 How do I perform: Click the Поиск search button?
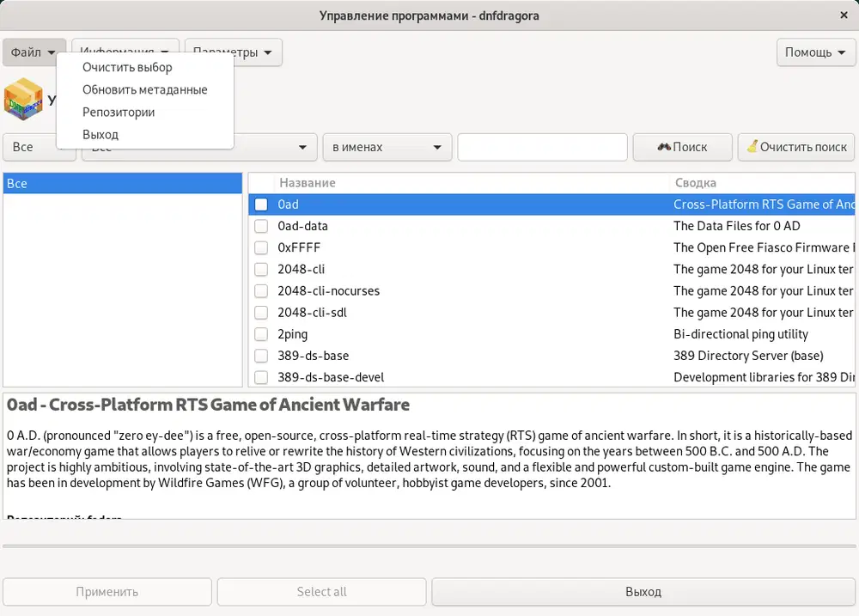(x=682, y=147)
